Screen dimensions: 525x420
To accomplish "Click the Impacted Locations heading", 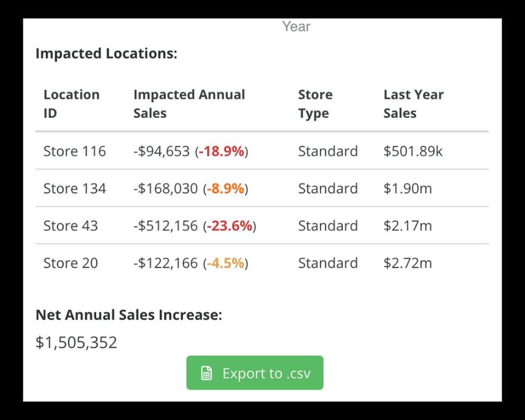I will tap(106, 53).
